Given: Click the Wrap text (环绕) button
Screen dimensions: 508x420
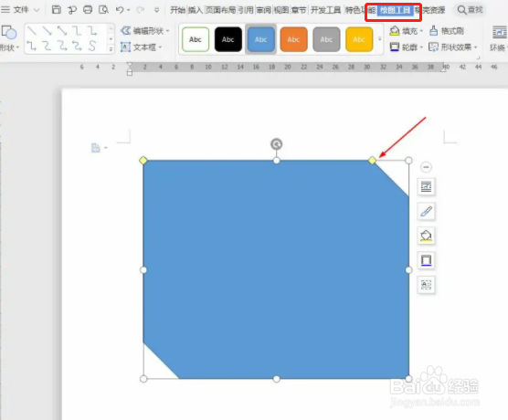Looking at the screenshot, I should click(498, 39).
